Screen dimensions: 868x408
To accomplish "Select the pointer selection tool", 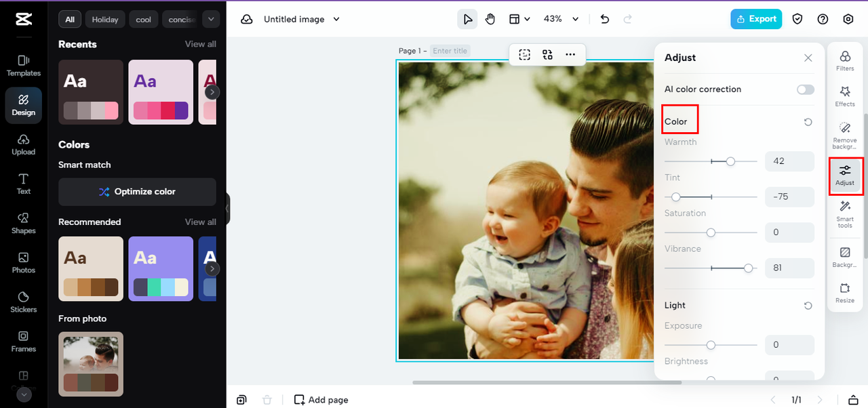I will pos(467,19).
